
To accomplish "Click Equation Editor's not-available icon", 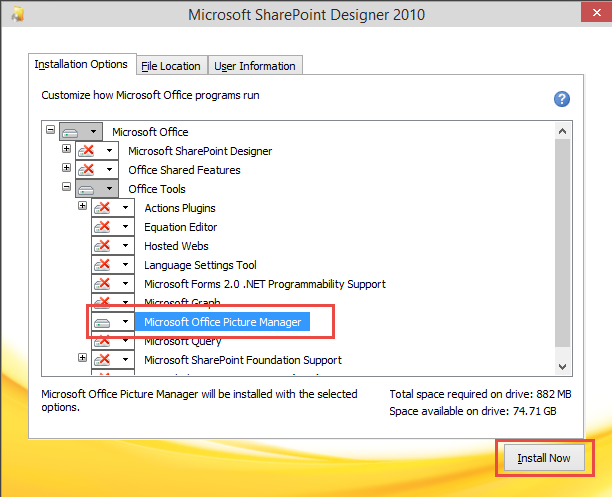I will 103,227.
